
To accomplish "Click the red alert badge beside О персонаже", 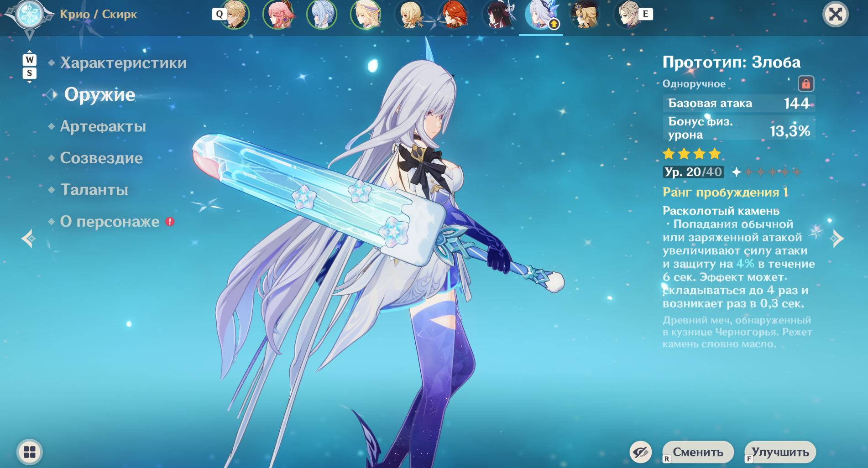I will point(170,222).
